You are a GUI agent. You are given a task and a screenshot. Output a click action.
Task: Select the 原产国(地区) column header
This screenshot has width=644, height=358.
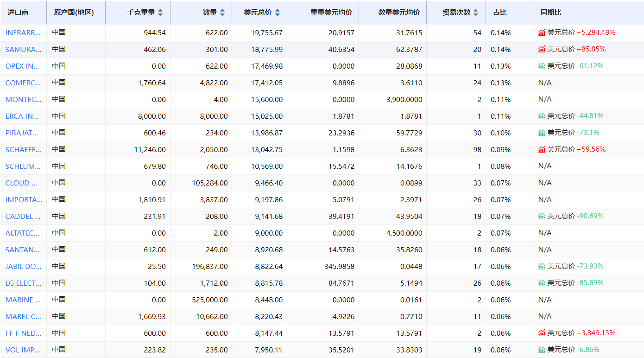coord(74,13)
